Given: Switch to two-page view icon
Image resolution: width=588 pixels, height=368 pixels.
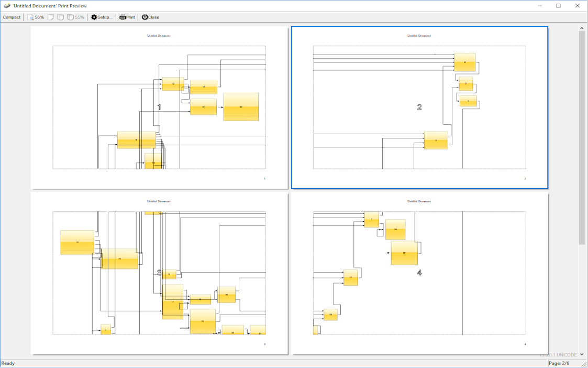Looking at the screenshot, I should [x=61, y=17].
